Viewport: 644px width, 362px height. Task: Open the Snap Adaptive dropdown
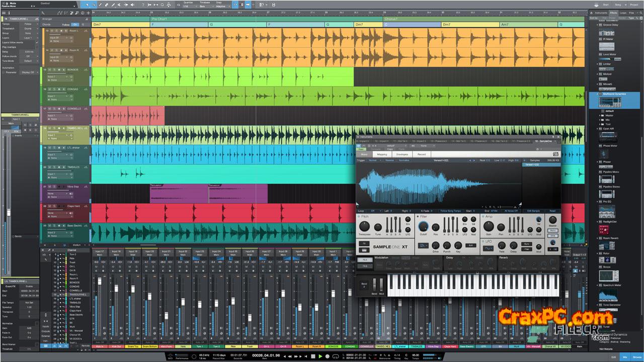point(221,6)
